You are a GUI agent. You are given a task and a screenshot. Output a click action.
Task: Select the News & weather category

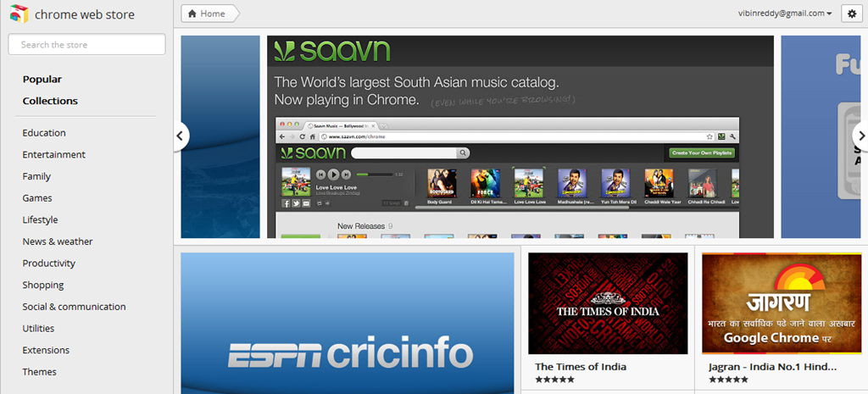coord(58,241)
